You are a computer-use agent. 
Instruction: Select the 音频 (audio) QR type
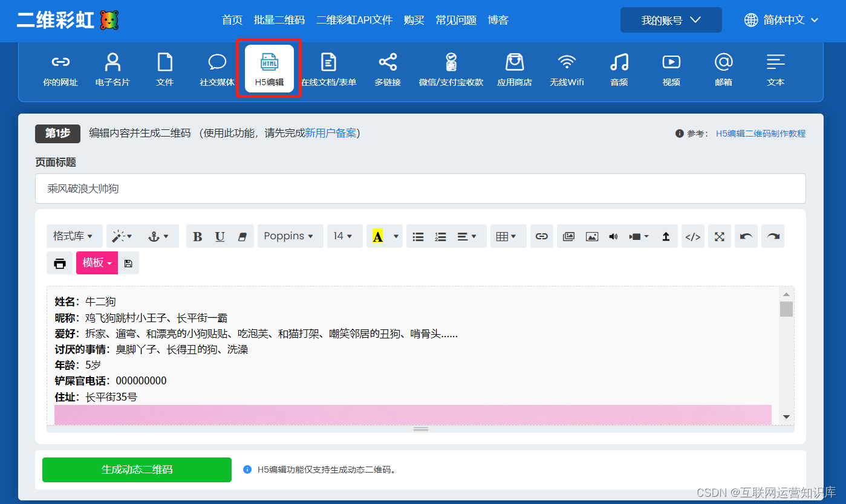click(x=619, y=69)
